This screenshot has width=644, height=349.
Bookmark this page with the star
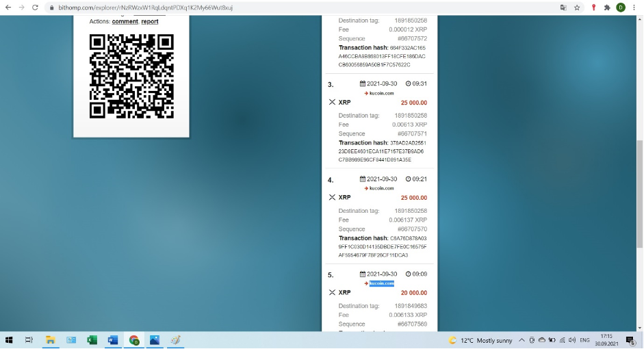[577, 8]
